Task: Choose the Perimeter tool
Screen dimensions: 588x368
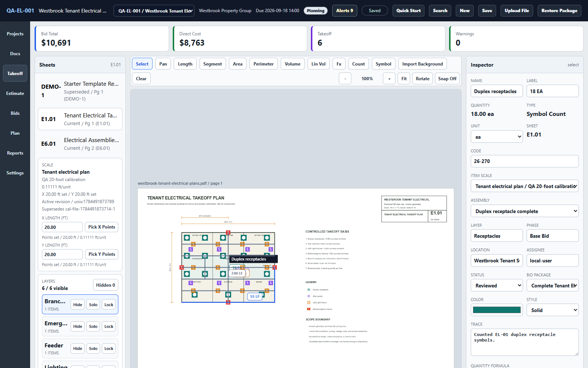Action: click(x=263, y=64)
